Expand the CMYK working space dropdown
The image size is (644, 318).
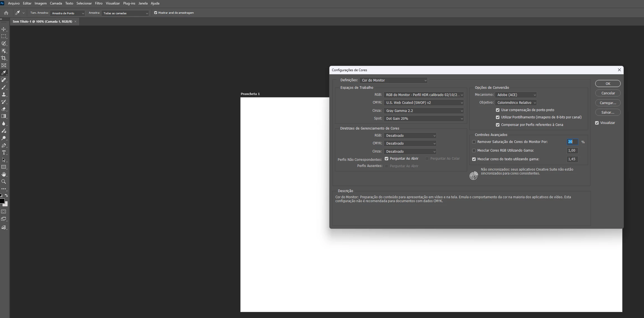[424, 103]
